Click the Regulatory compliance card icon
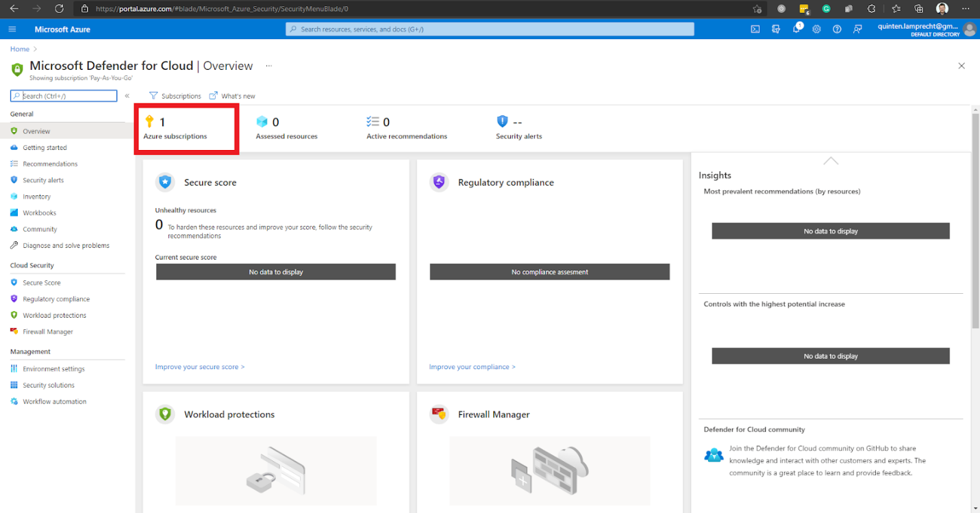Screen dimensions: 980x513 (439, 182)
